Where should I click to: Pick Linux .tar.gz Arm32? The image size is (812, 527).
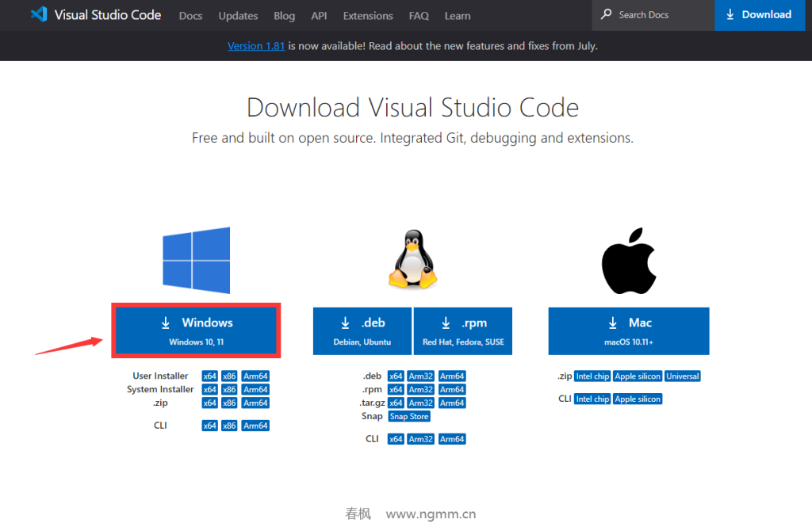point(420,403)
